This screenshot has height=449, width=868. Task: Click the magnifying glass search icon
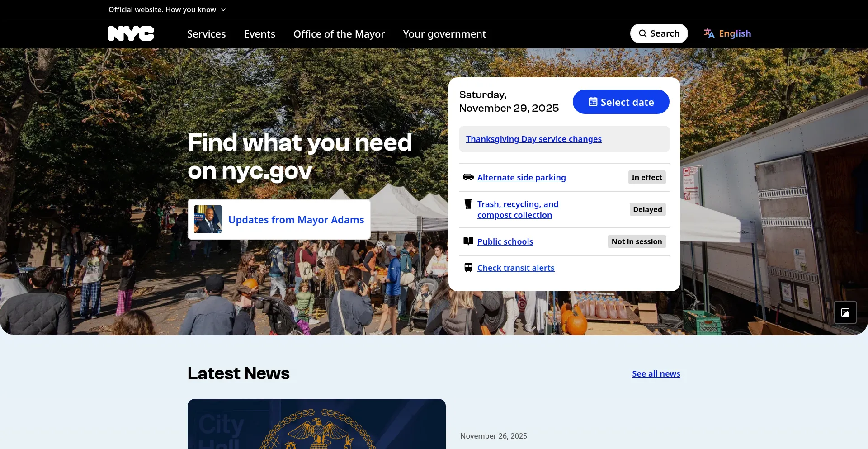coord(642,33)
